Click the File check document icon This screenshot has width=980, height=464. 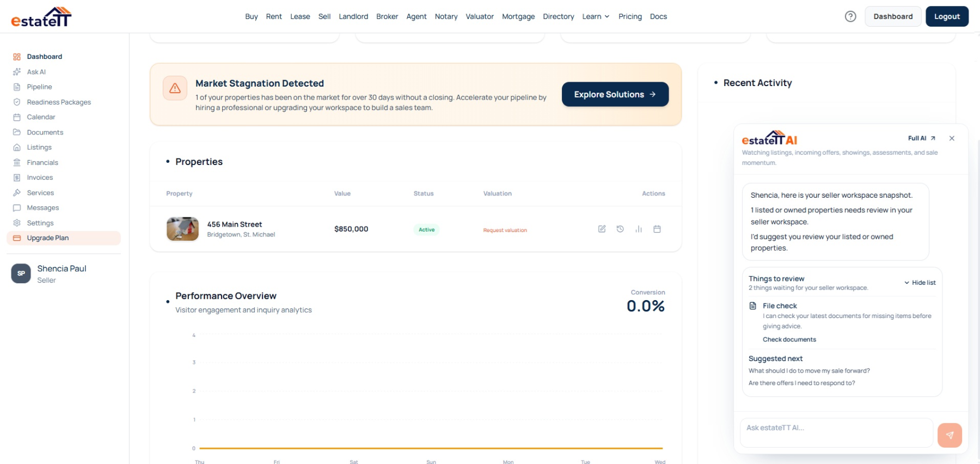pyautogui.click(x=753, y=306)
